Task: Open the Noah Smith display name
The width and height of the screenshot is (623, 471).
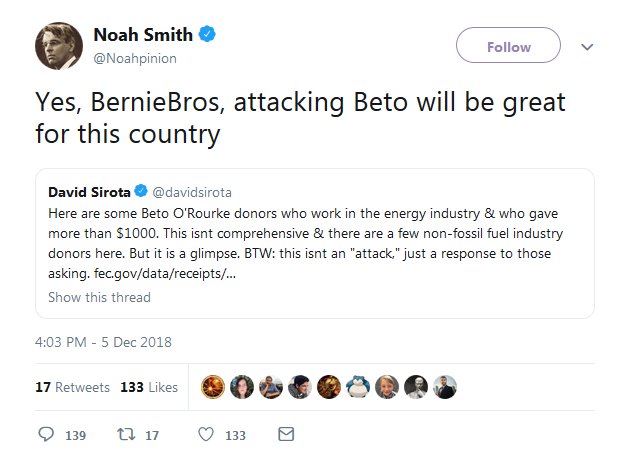Action: point(143,35)
